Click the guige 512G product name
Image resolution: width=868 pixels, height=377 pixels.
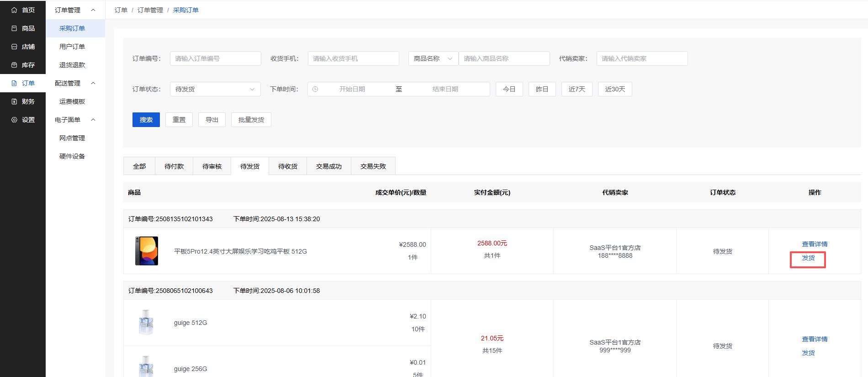coord(191,323)
